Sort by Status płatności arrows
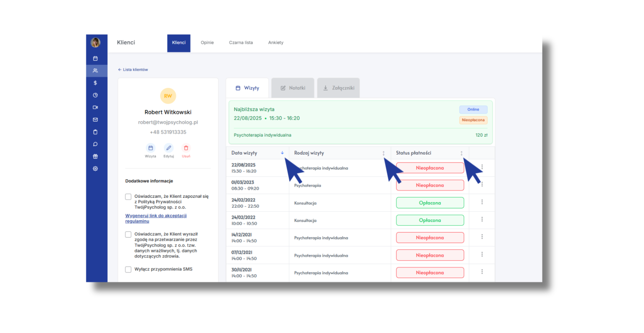 tap(461, 153)
